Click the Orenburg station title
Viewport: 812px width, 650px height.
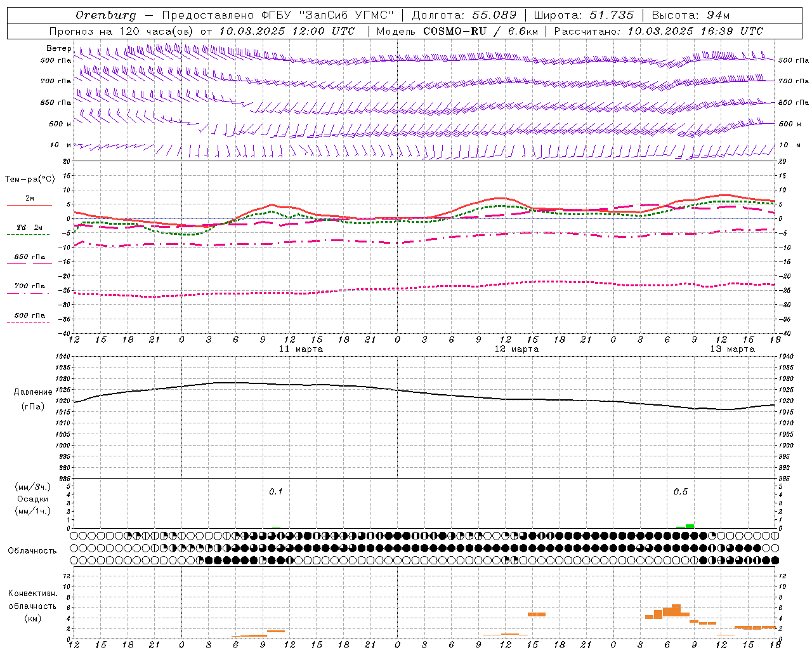105,15
